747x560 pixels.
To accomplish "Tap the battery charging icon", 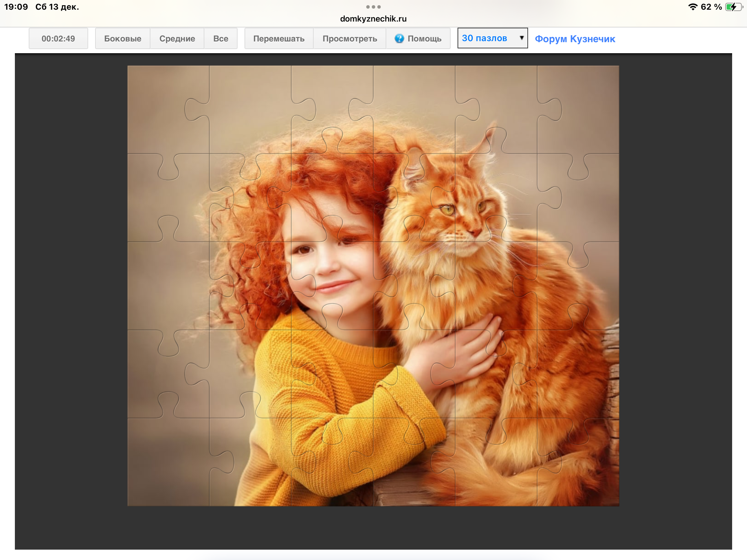I will pos(733,7).
